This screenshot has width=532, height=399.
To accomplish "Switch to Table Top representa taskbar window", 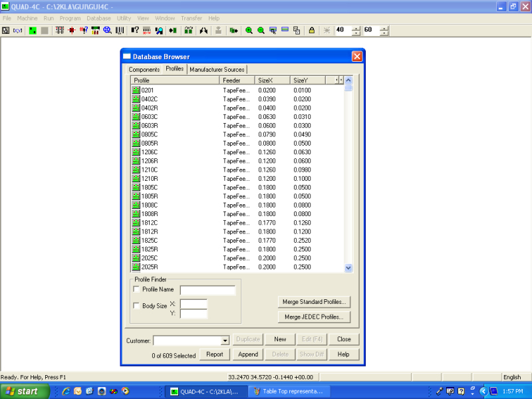I will pos(289,392).
